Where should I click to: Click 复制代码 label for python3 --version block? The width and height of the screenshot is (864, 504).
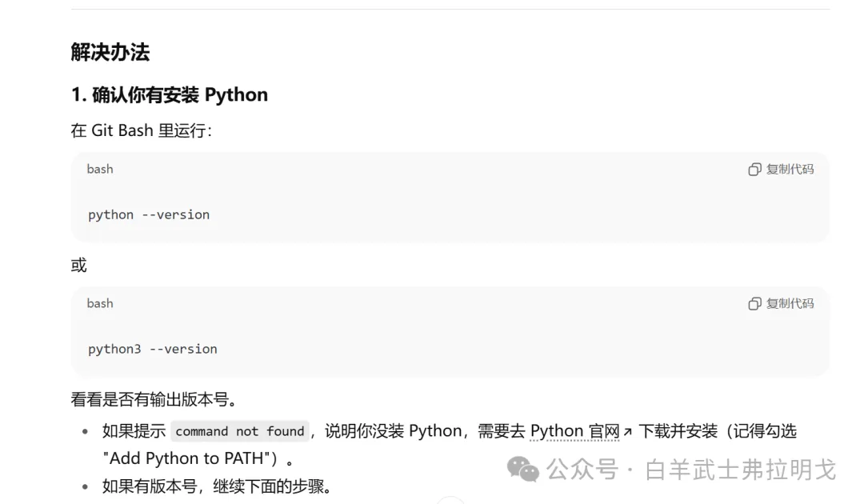790,304
